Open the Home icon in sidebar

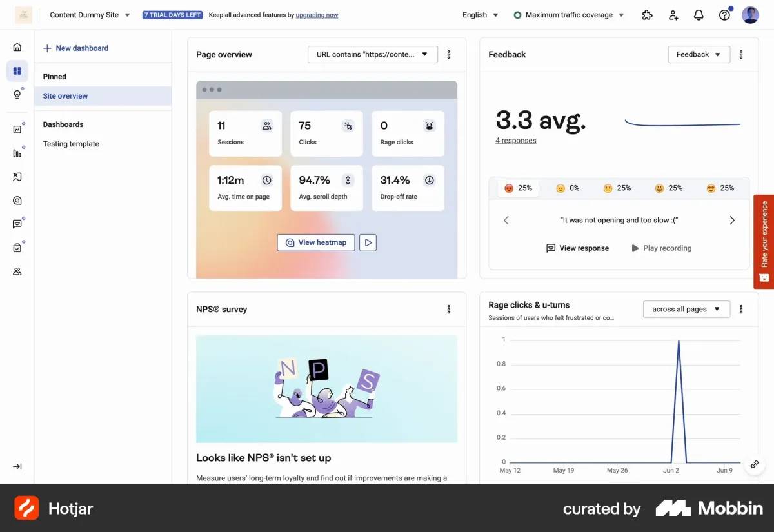tap(17, 47)
